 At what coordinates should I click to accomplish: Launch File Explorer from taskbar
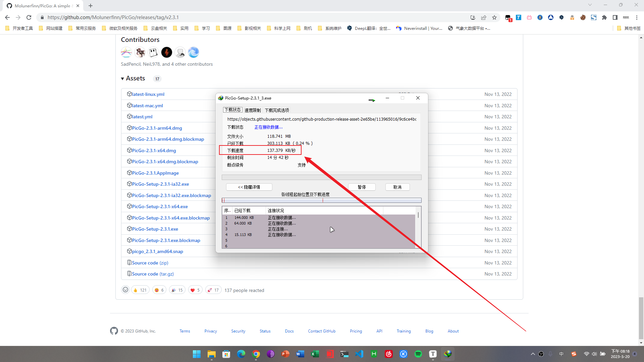[211, 354]
